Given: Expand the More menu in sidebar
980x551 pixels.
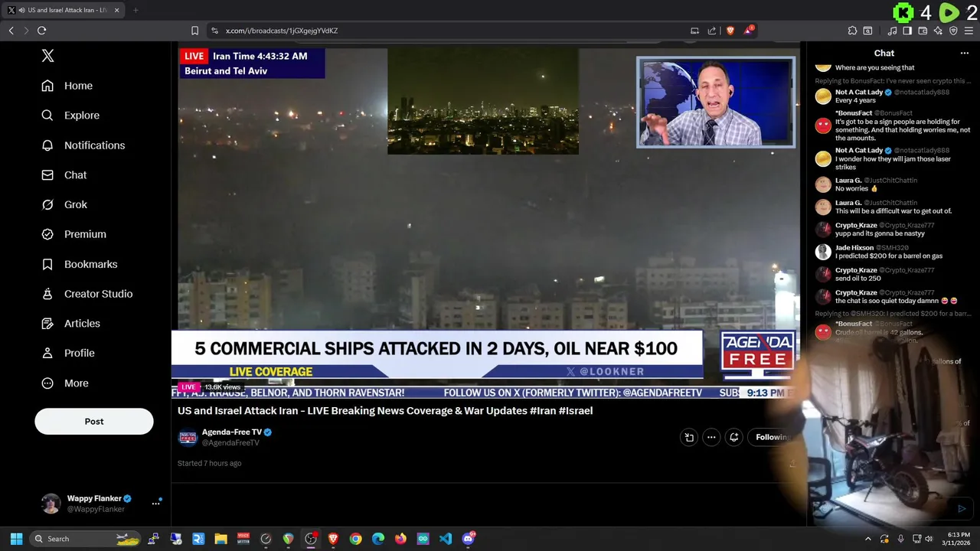Looking at the screenshot, I should (65, 383).
